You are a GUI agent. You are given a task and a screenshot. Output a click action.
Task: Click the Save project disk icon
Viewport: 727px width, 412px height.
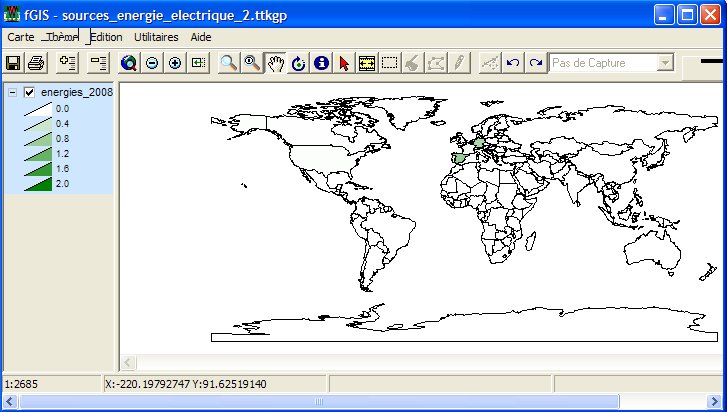click(14, 63)
